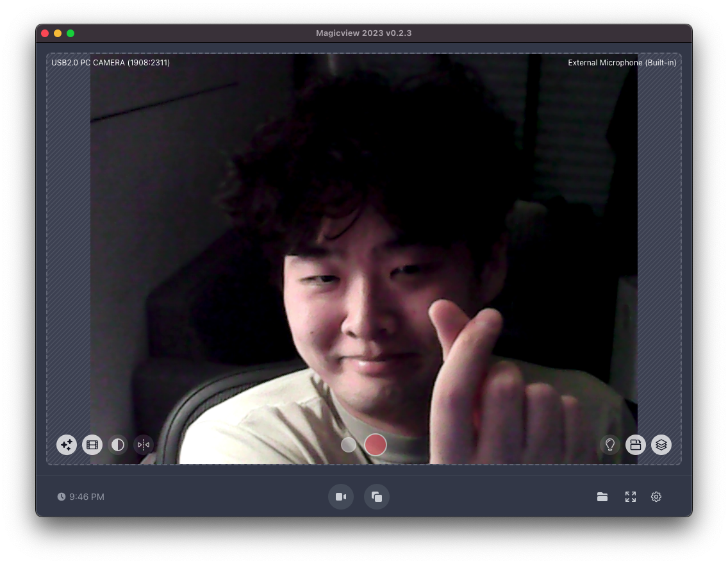The width and height of the screenshot is (728, 564).
Task: Toggle the mirror flip icon
Action: tap(144, 445)
